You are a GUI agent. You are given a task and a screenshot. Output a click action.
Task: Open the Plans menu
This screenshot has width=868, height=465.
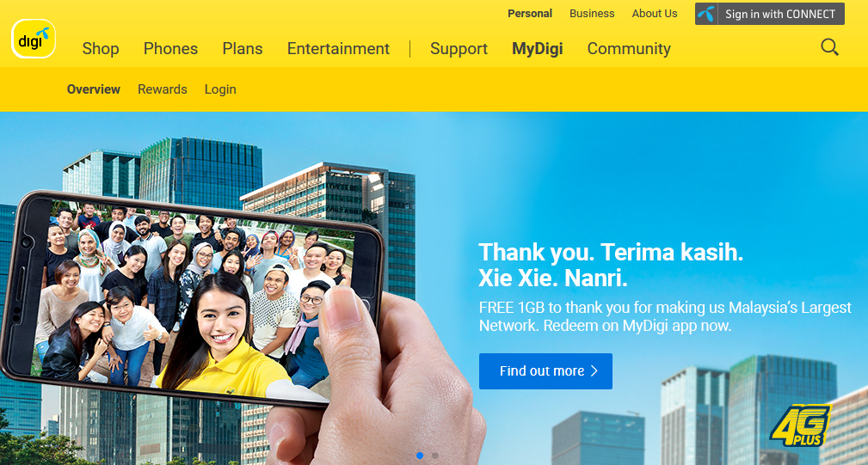tap(243, 49)
